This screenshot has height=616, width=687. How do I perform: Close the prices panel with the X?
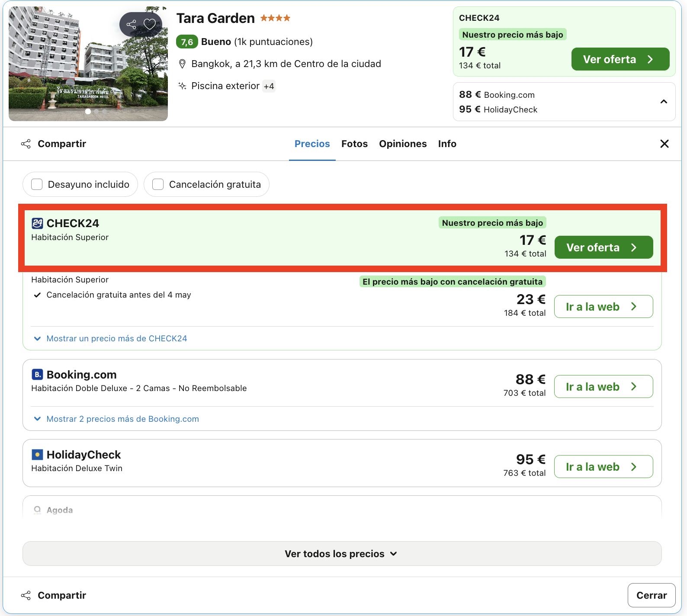coord(665,144)
